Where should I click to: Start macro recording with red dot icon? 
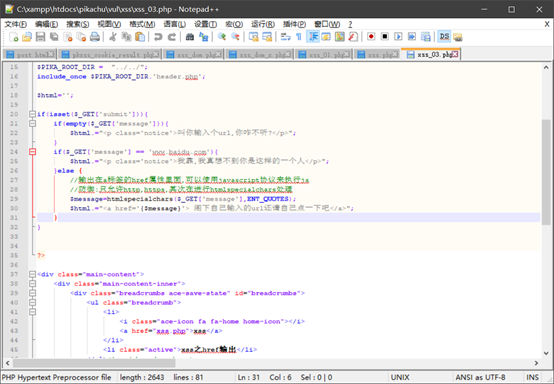tap(371, 37)
